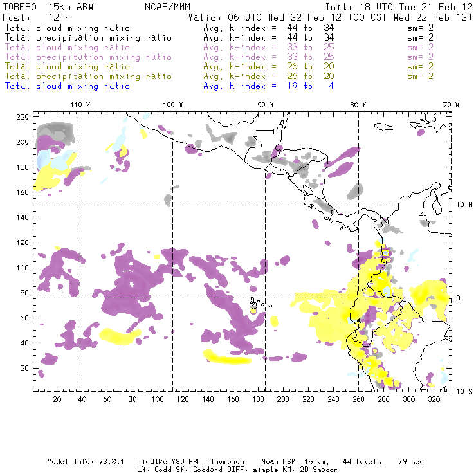Click the "Noah LSM" footer text
Screen dimensions: 476x476
pyautogui.click(x=279, y=462)
